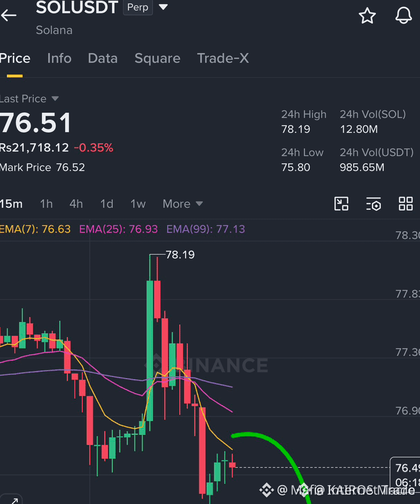Switch to the Data tab

(x=103, y=58)
